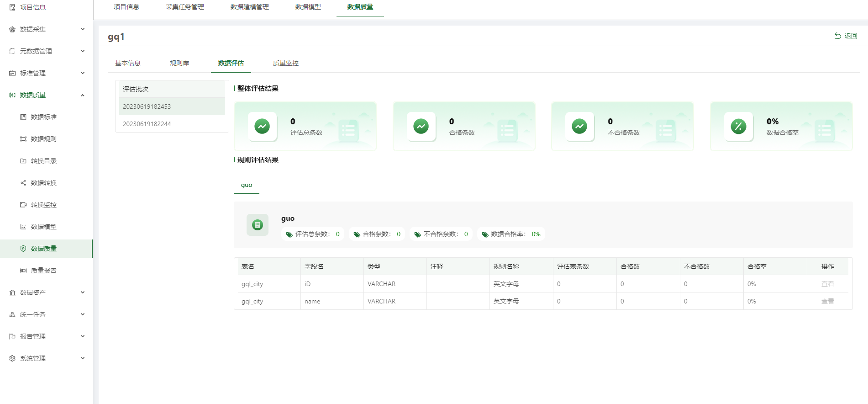
Task: Click the 转换目录 folder icon
Action: click(x=23, y=161)
